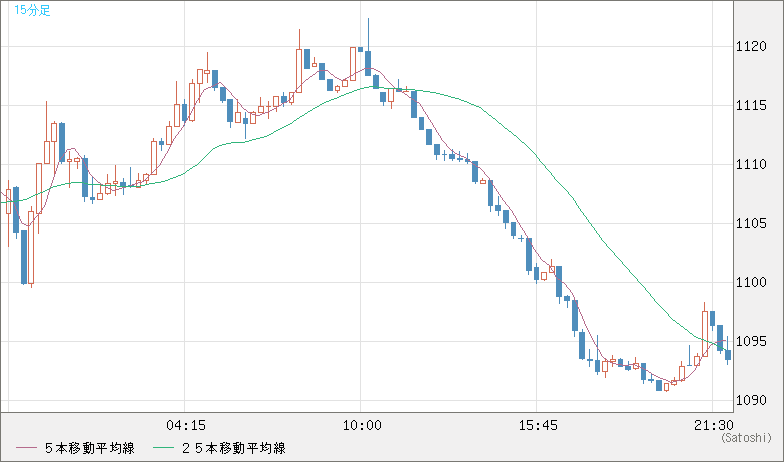Click the 10:00 time axis label
This screenshot has width=784, height=462.
[x=362, y=426]
